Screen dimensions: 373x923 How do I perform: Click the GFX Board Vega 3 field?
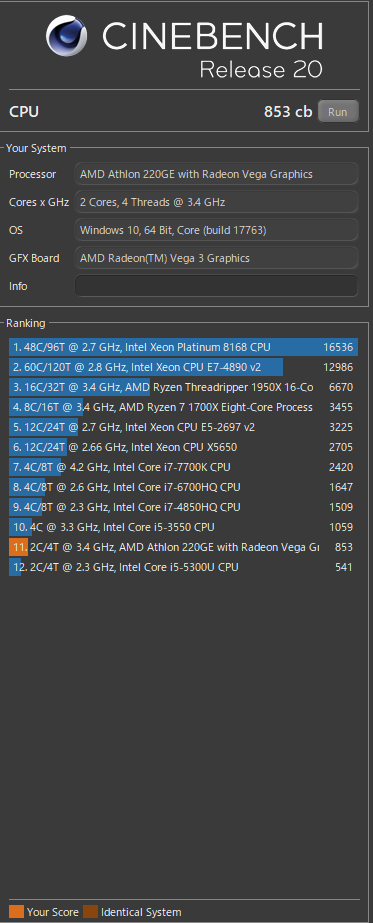[216, 258]
